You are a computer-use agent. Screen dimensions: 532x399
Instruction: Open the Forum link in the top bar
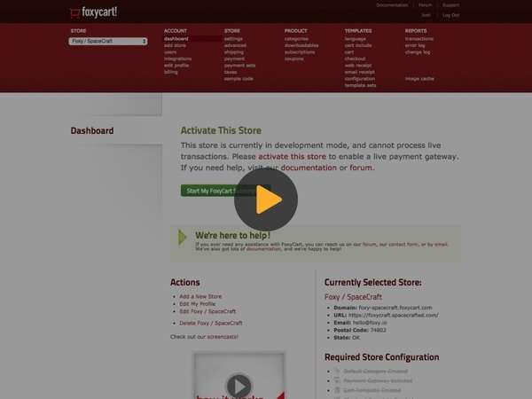(425, 5)
